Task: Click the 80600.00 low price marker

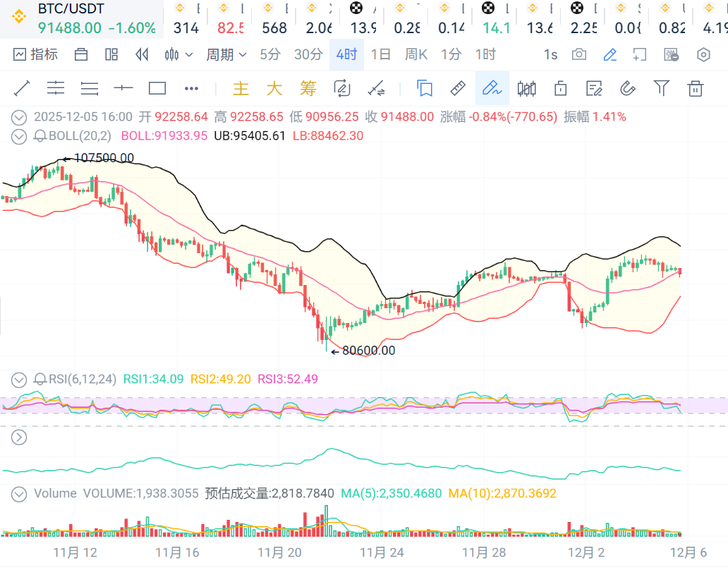Action: point(368,350)
